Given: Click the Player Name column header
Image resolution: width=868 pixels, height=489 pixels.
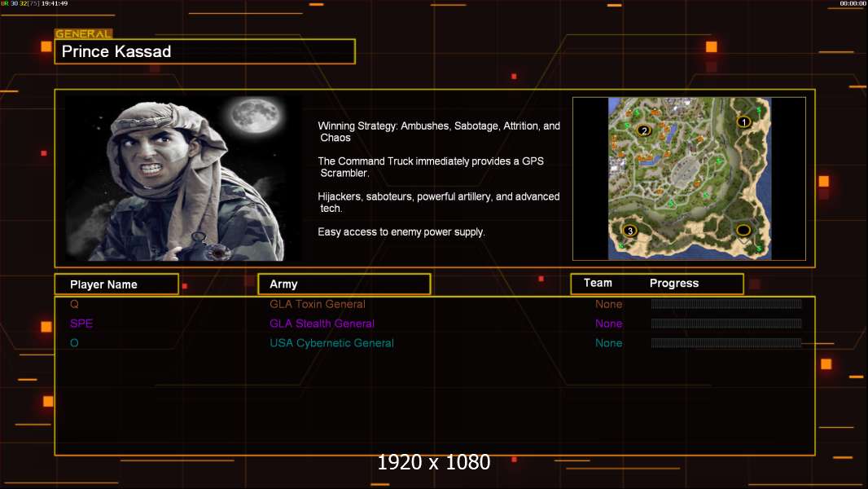Looking at the screenshot, I should pyautogui.click(x=116, y=284).
